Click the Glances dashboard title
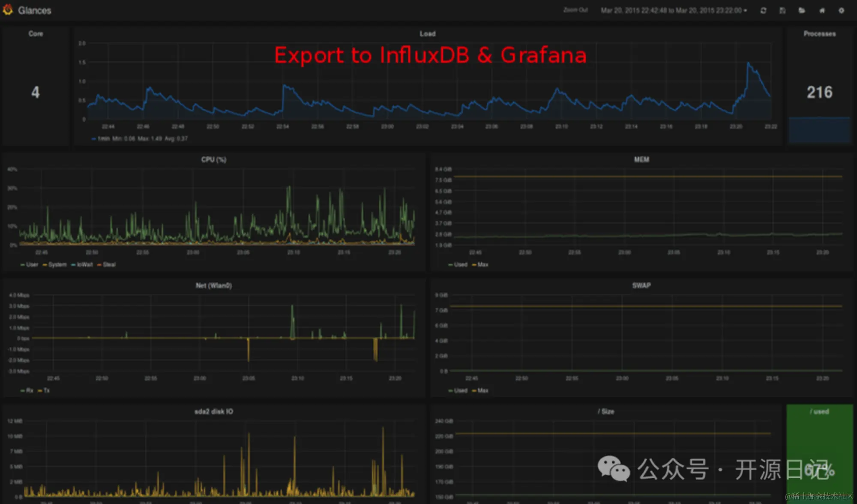857x504 pixels. point(35,10)
